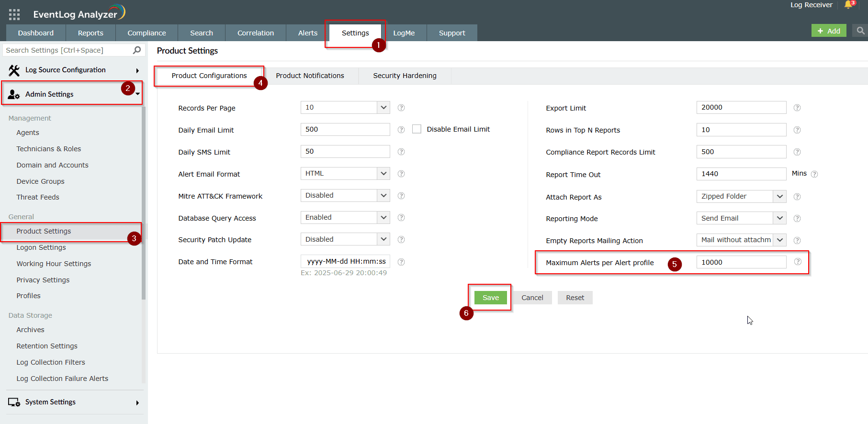The height and width of the screenshot is (424, 868).
Task: Open the Attach Report As dropdown
Action: tap(741, 196)
